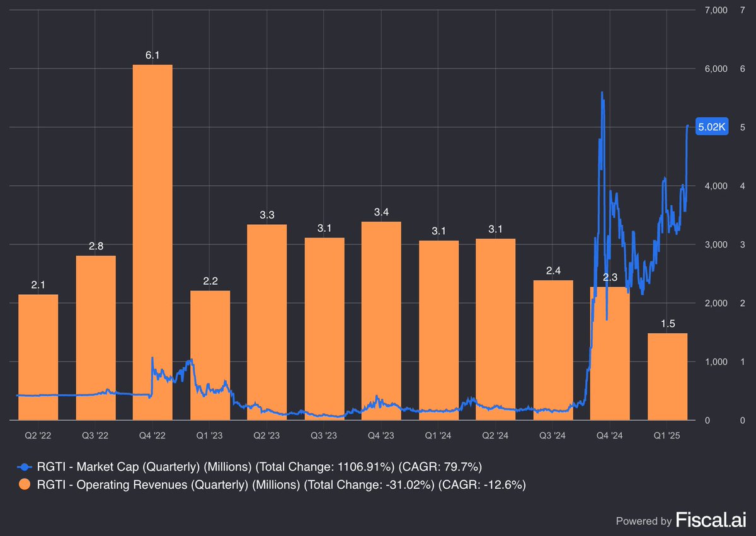
Task: Select the Q3 '22 bar labeled 2.8
Action: tap(96, 338)
